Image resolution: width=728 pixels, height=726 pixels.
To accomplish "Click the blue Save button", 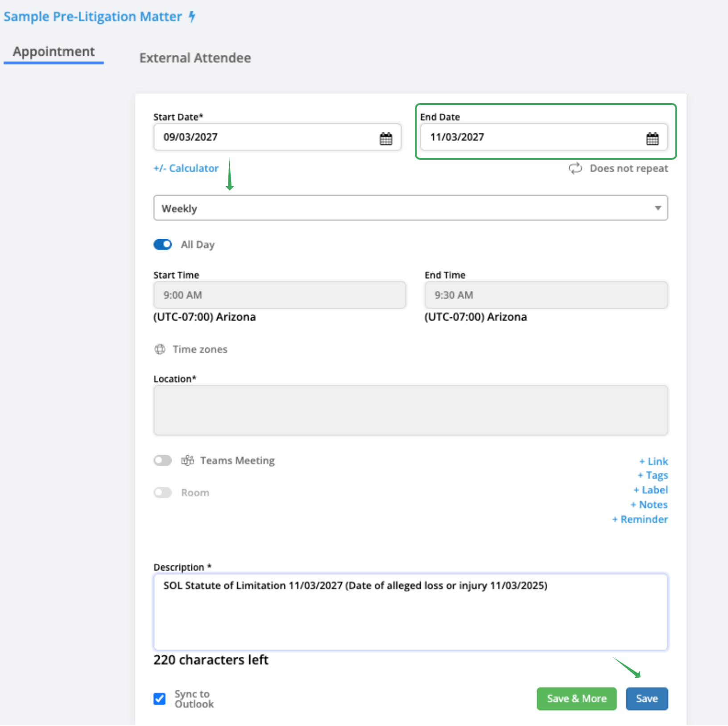I will [647, 699].
